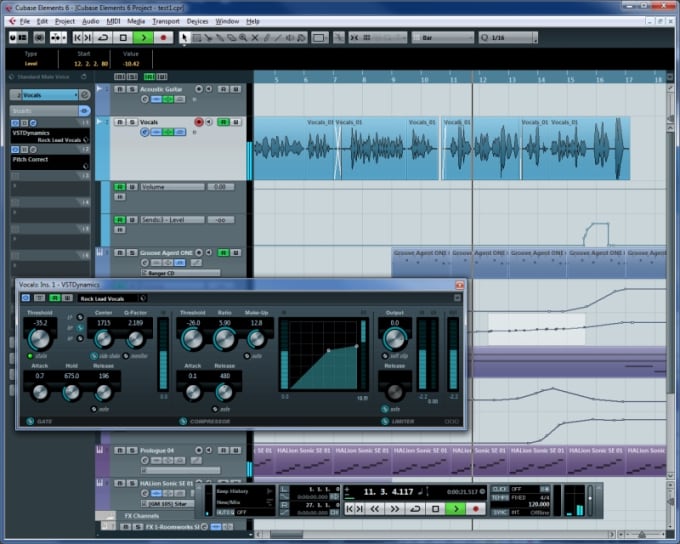The image size is (680, 544).
Task: Select the Range Selection tool
Action: point(196,38)
